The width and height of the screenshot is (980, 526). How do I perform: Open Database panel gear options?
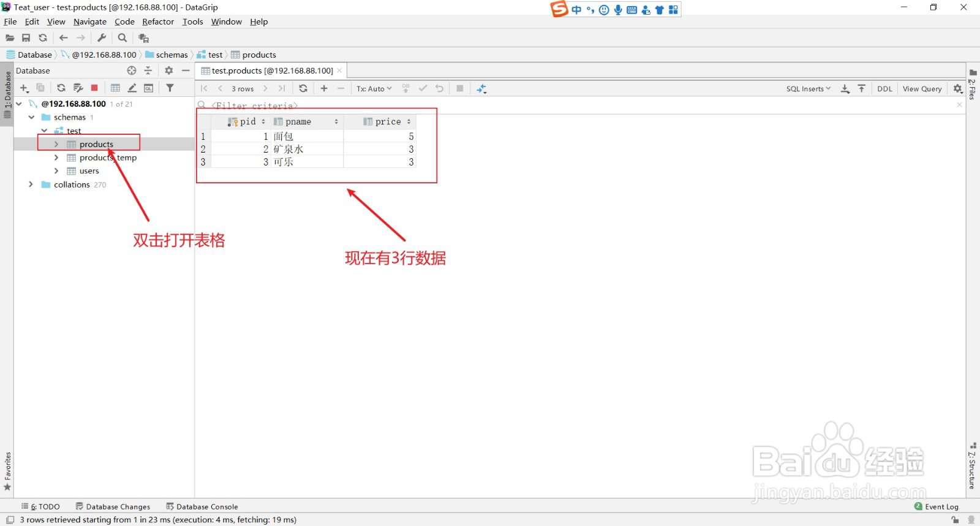169,71
